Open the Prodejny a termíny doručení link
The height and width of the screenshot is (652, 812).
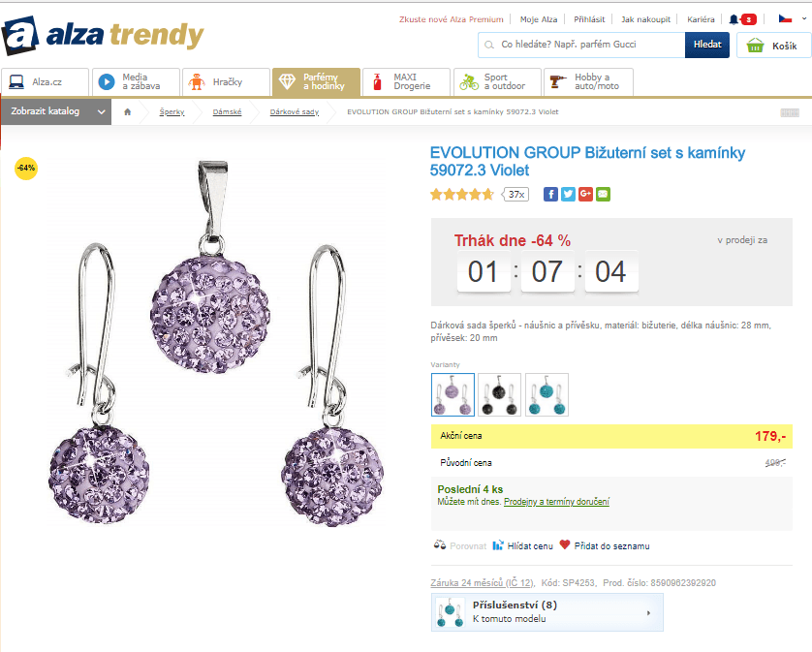pyautogui.click(x=556, y=502)
